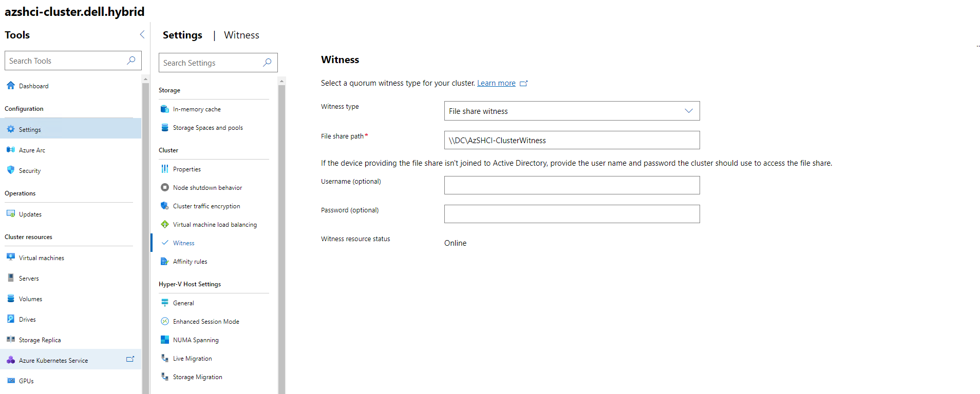Click the Azure Kubernetes Service external-link icon
Viewport: 980px width, 394px height.
pos(130,360)
